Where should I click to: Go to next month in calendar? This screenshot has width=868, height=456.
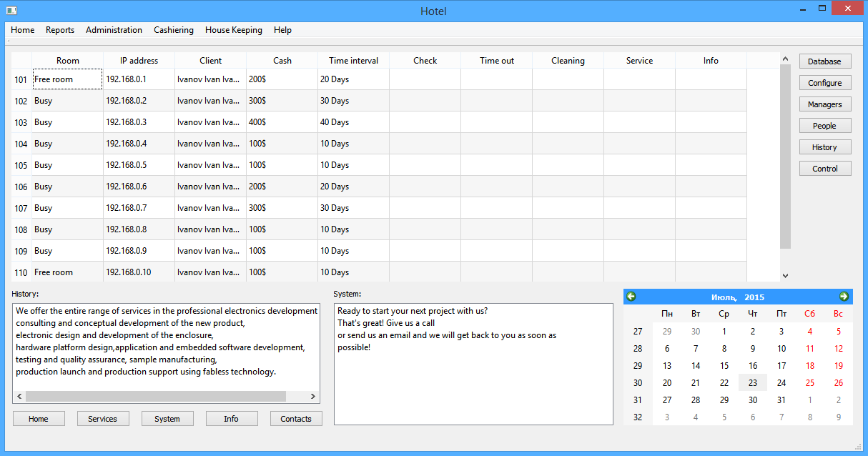pyautogui.click(x=844, y=297)
